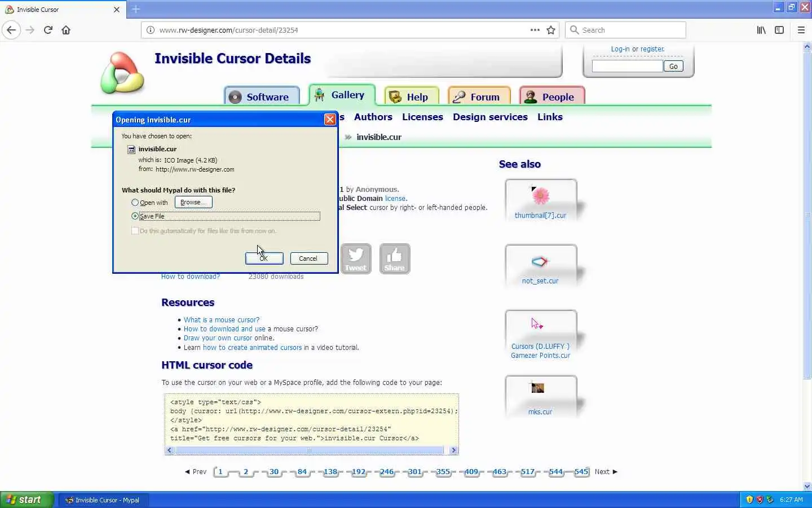The width and height of the screenshot is (812, 508).
Task: Open 'how to create animated cursors' link
Action: coord(252,348)
